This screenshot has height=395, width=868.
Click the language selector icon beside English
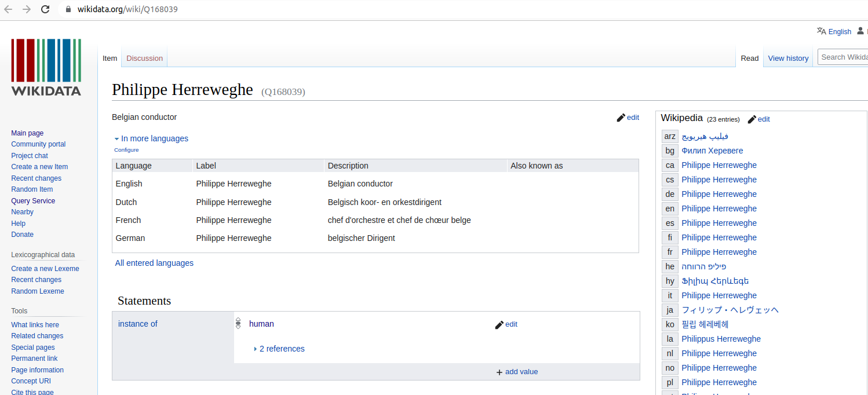click(821, 31)
